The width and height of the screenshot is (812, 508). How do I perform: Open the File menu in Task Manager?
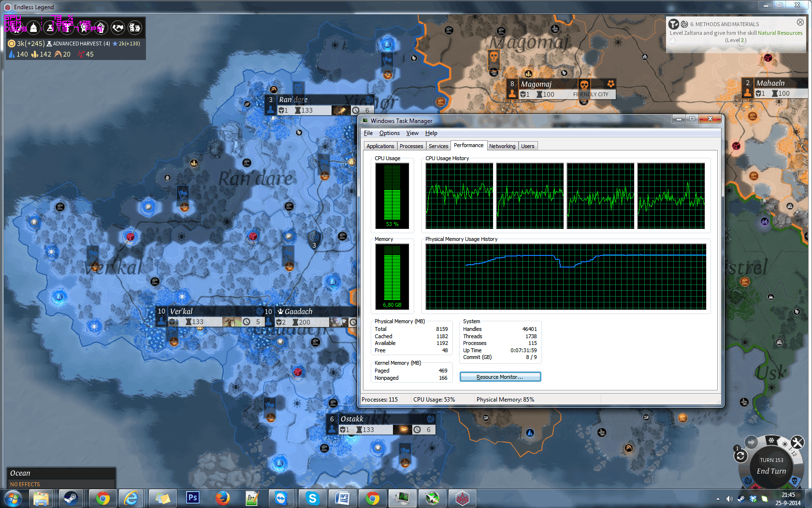click(x=368, y=133)
